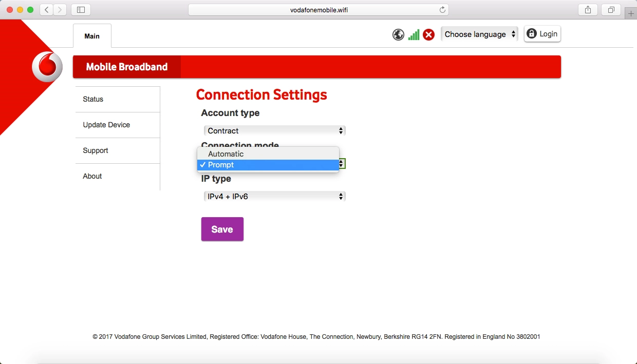Click the address bar showing vodafonemobile.wifi
The height and width of the screenshot is (364, 637).
[317, 9]
